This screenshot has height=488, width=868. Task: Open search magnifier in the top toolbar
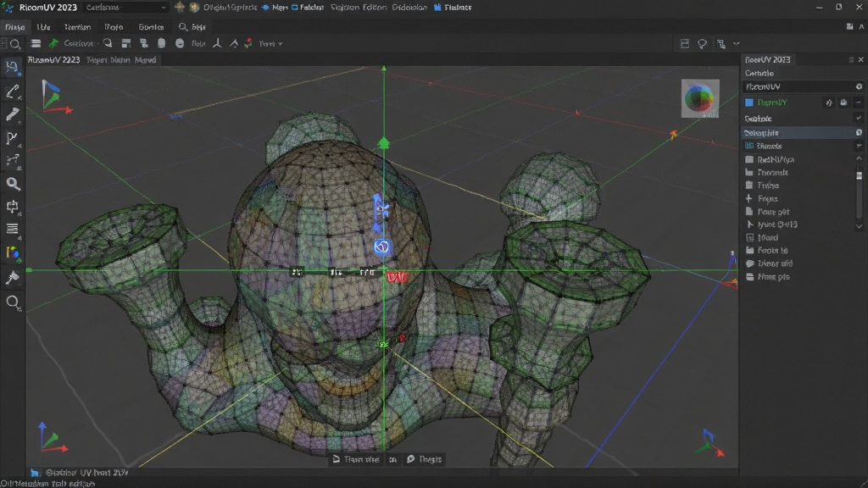point(15,44)
